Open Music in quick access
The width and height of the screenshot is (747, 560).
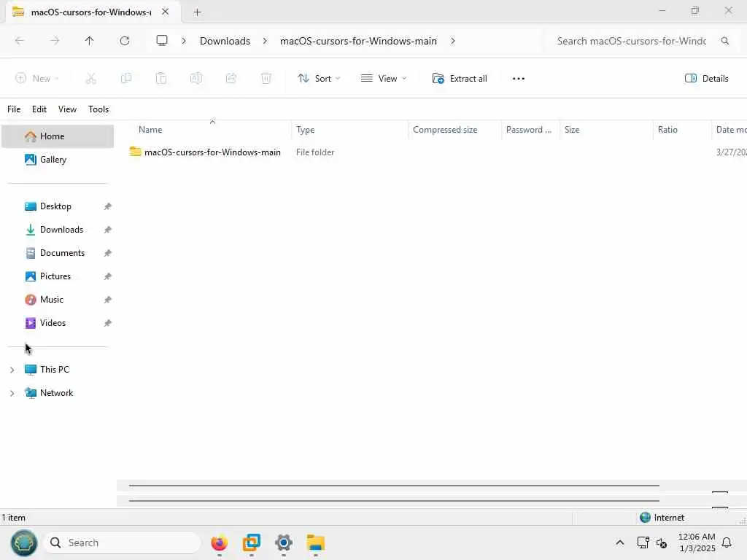point(58,300)
